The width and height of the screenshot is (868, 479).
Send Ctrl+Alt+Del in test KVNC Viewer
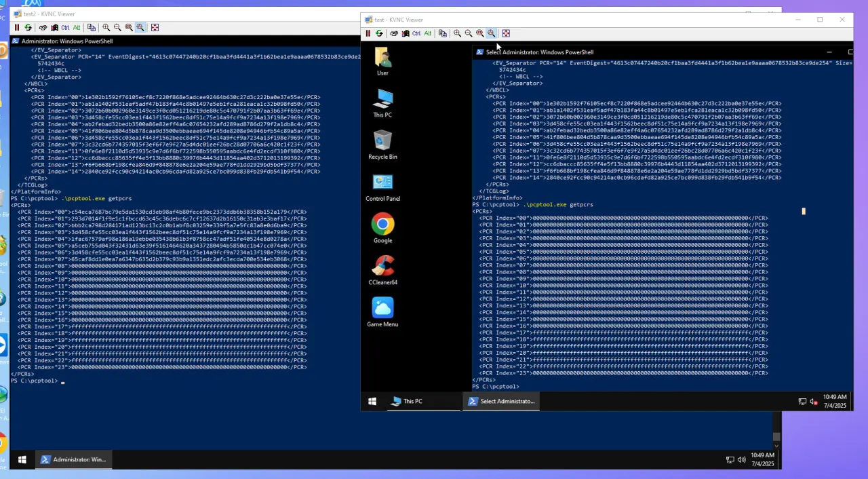tap(406, 33)
